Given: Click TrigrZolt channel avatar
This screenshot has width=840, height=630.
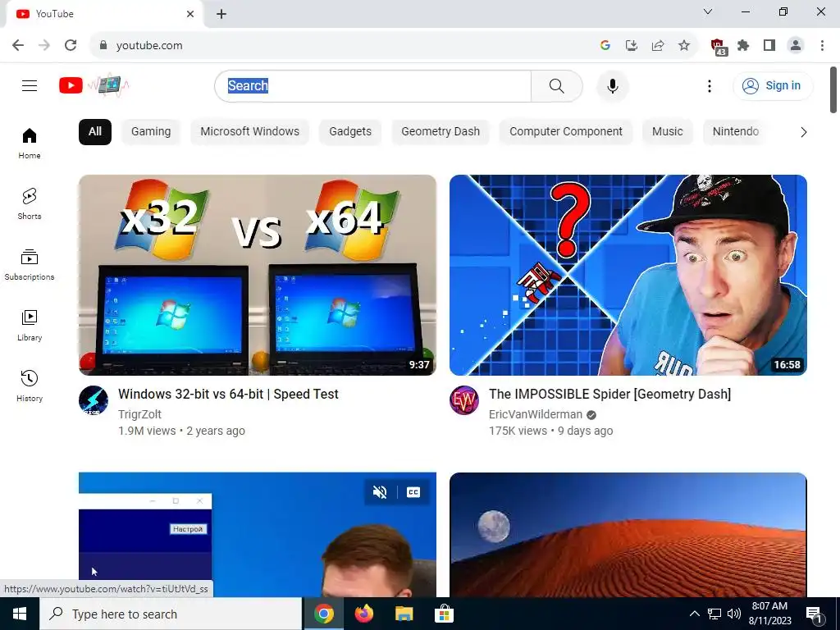Looking at the screenshot, I should coord(94,400).
